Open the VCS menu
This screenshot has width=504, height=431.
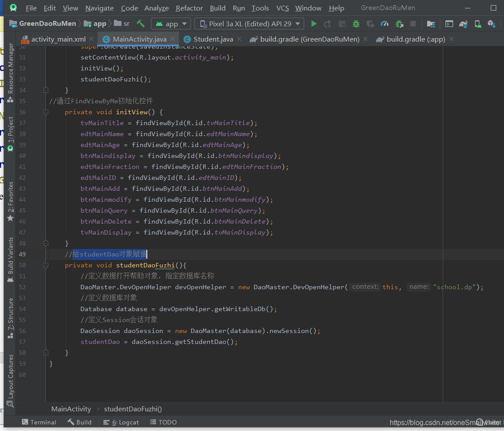tap(283, 8)
